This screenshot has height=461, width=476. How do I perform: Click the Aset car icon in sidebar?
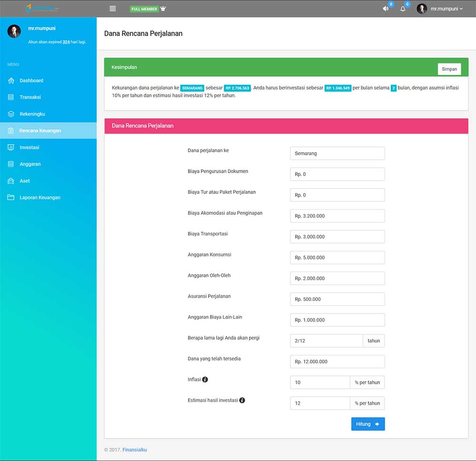click(x=11, y=181)
